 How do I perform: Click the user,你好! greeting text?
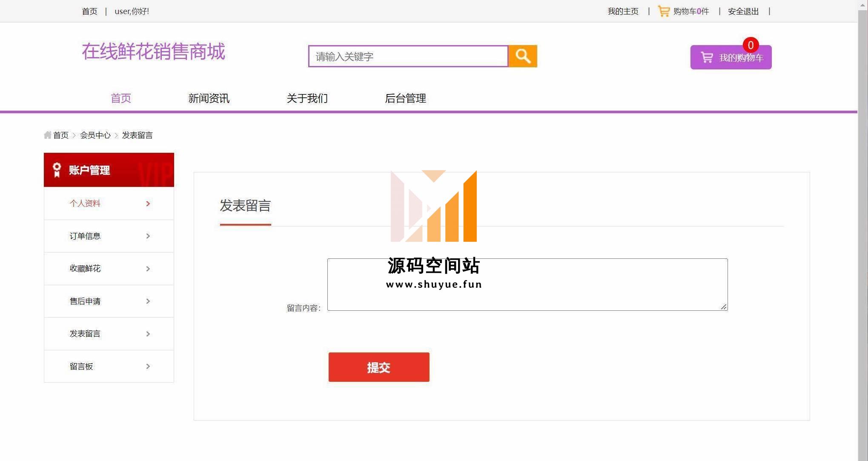pos(132,11)
